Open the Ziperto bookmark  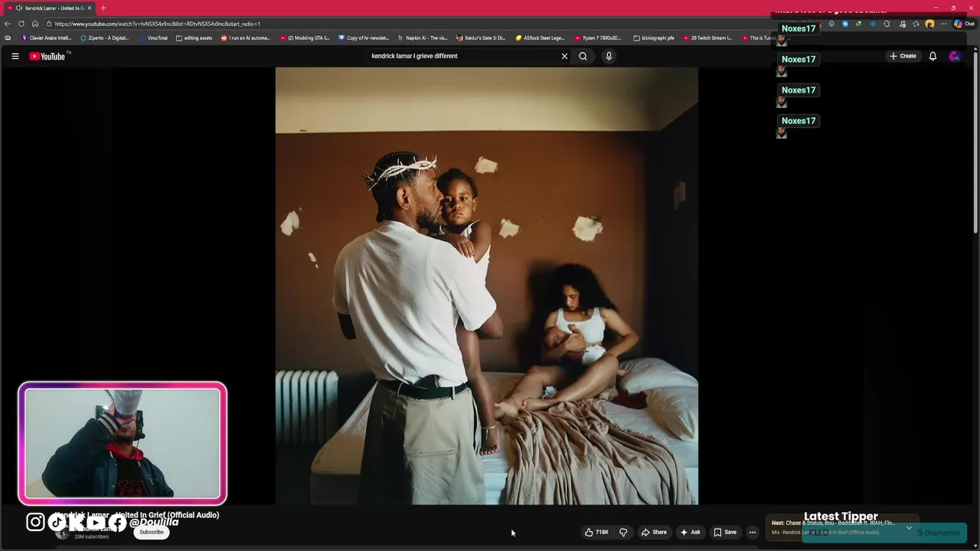coord(105,37)
